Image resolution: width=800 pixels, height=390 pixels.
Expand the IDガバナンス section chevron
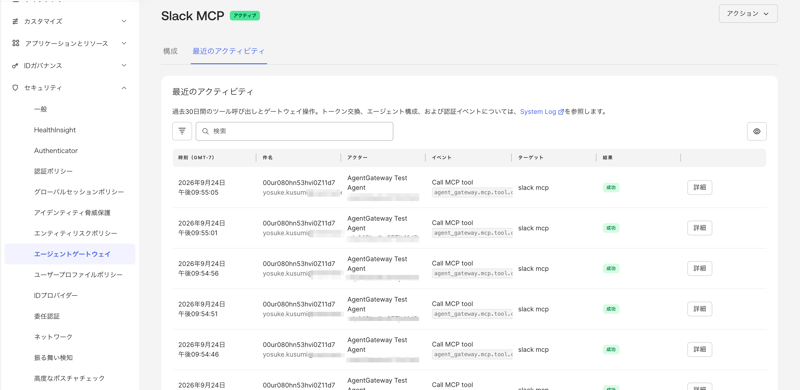[x=124, y=66]
